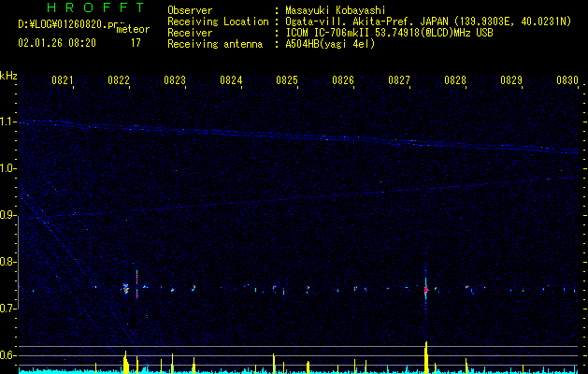
Task: Click the 'Observer' field label
Action: tap(190, 10)
